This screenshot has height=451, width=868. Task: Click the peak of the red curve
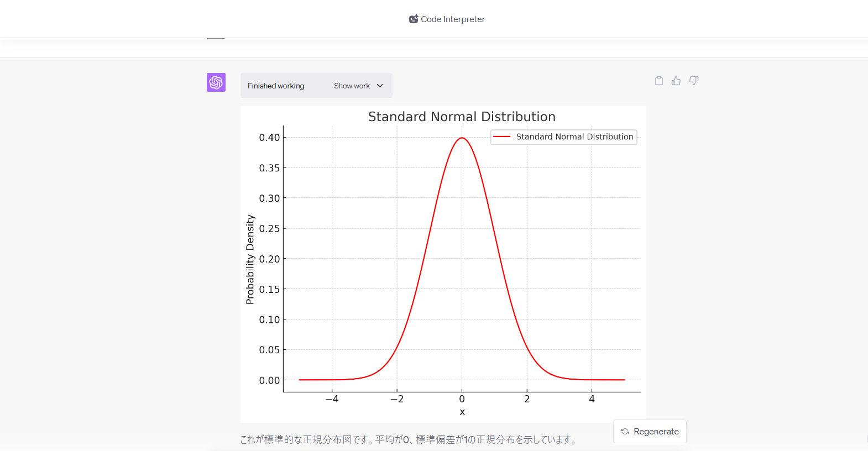tap(462, 138)
